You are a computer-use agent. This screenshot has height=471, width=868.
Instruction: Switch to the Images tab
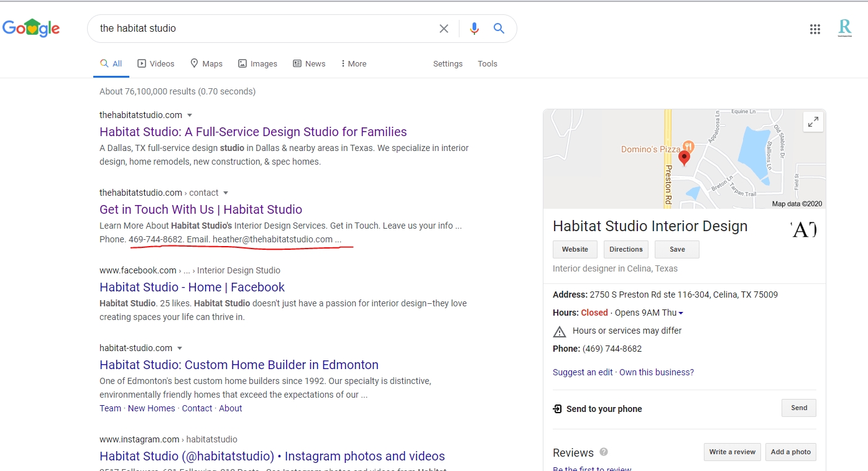click(263, 63)
